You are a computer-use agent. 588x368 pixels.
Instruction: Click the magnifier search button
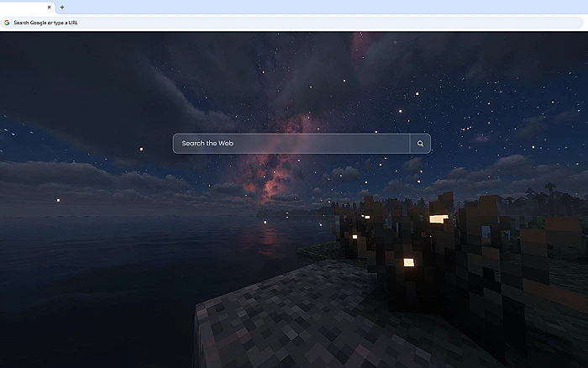(420, 144)
